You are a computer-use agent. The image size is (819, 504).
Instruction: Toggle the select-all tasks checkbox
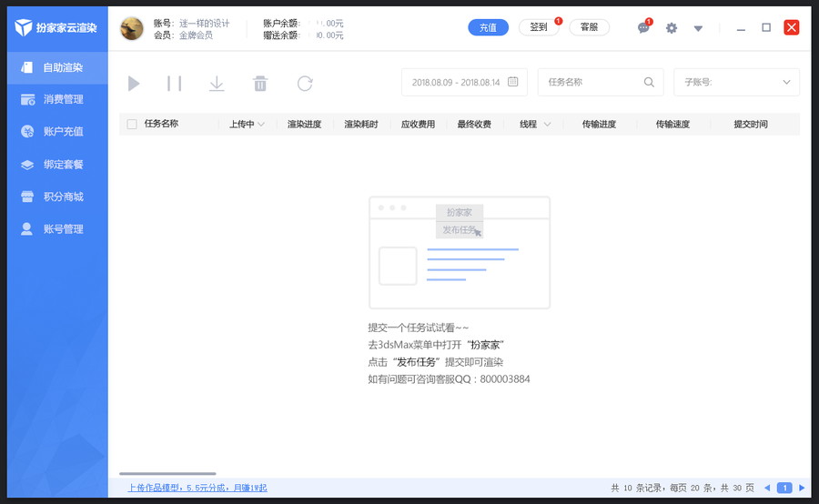132,124
